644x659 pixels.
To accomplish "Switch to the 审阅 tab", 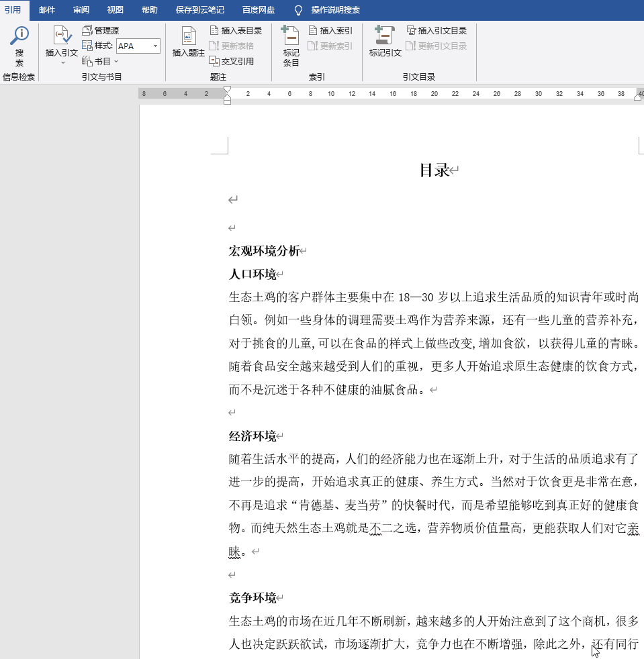I will click(81, 10).
